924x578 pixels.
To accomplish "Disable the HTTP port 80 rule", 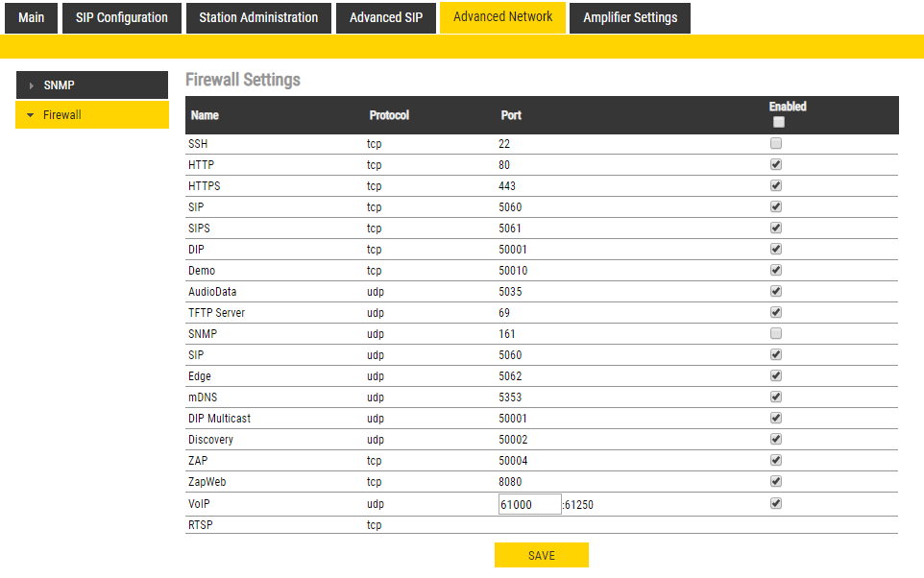I will pyautogui.click(x=776, y=164).
